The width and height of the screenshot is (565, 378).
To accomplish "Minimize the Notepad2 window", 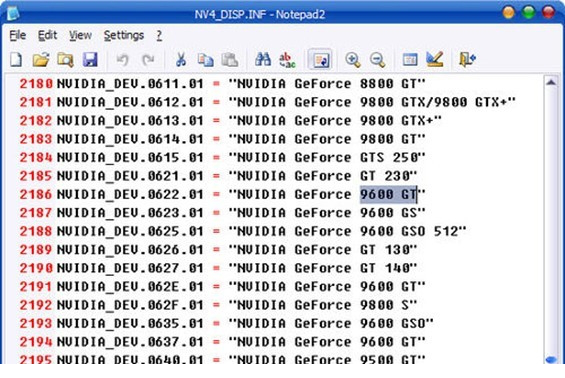I will (x=509, y=12).
